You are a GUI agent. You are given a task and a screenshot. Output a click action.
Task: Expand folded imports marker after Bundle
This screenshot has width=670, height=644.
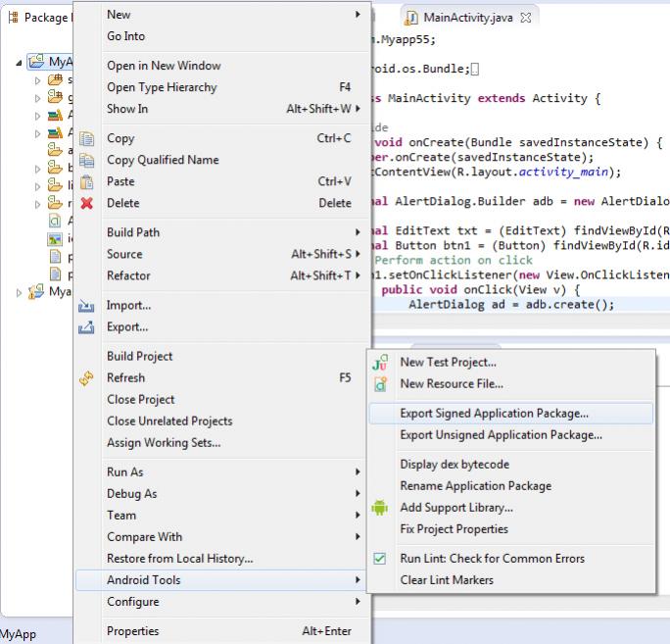click(x=475, y=70)
